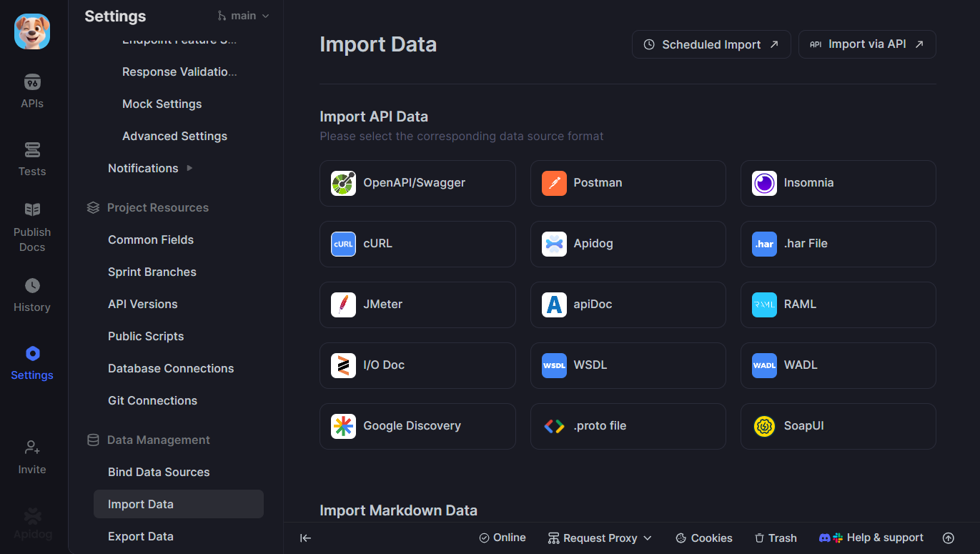Collapse the bottom panel with the arrow
This screenshot has width=980, height=554.
[305, 538]
